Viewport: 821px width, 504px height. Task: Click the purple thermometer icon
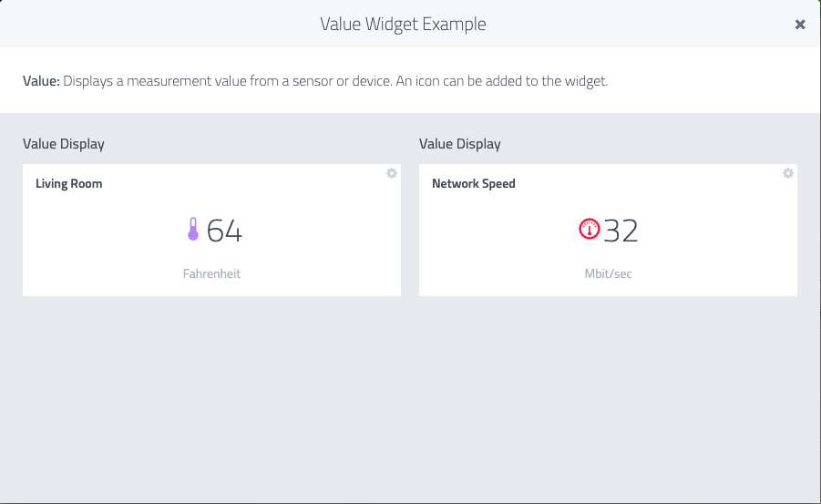pos(193,230)
